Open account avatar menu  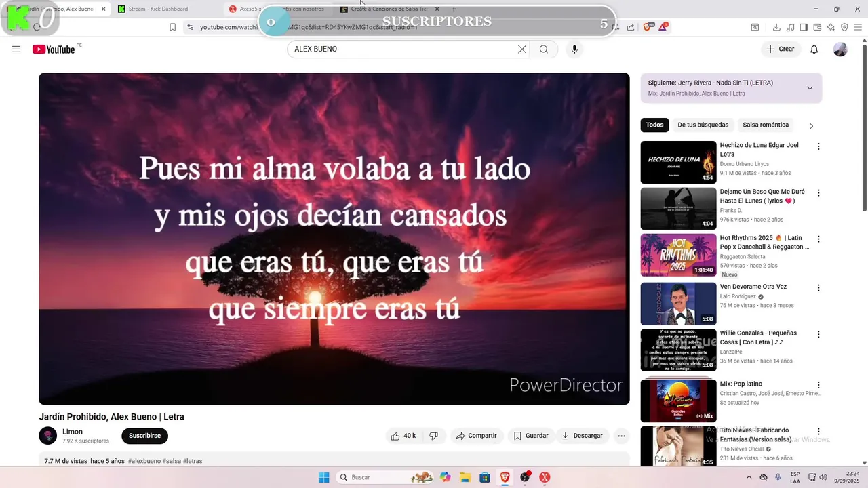(x=840, y=49)
